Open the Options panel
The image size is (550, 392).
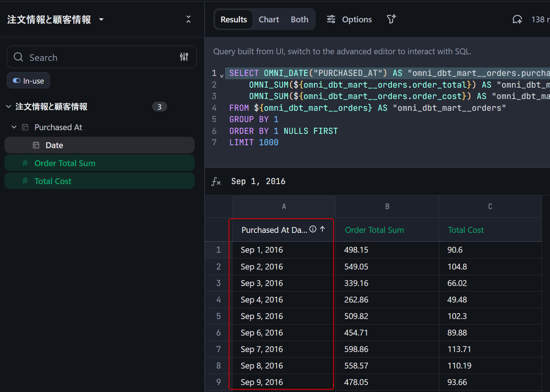pos(349,19)
